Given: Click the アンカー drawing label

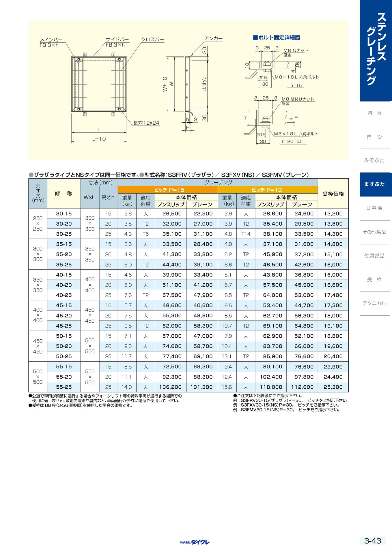Looking at the screenshot, I should click(x=213, y=38).
